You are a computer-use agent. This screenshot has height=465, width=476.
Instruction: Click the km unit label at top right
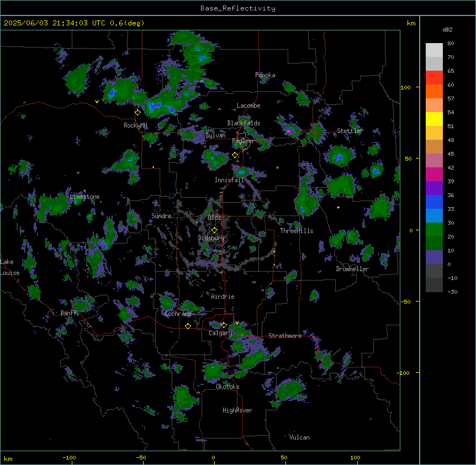tap(411, 23)
